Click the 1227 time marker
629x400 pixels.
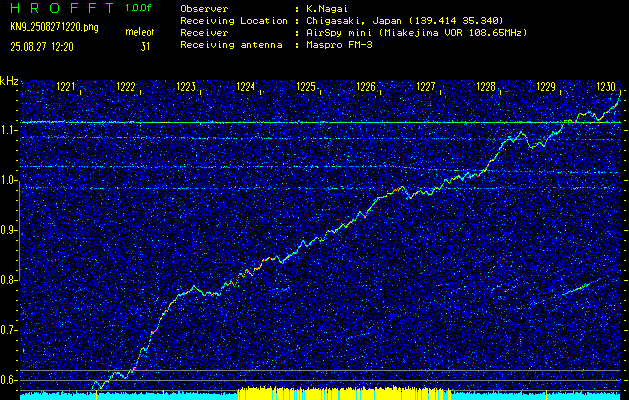click(x=426, y=86)
